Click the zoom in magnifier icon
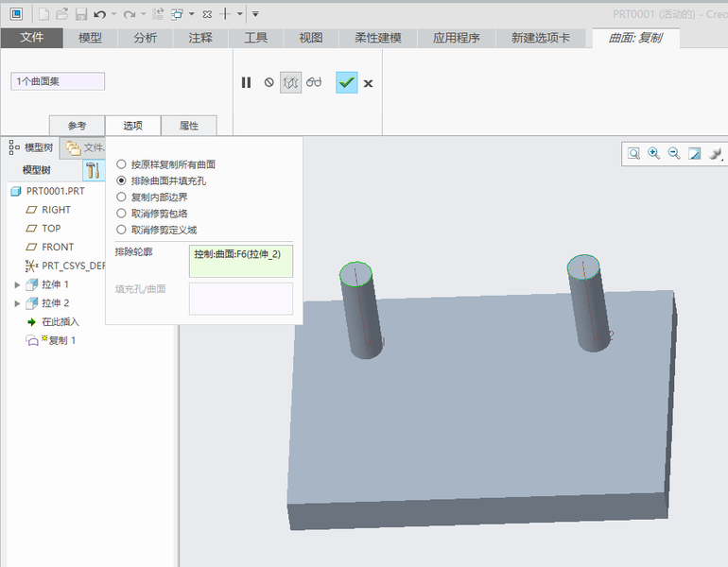 pos(653,154)
